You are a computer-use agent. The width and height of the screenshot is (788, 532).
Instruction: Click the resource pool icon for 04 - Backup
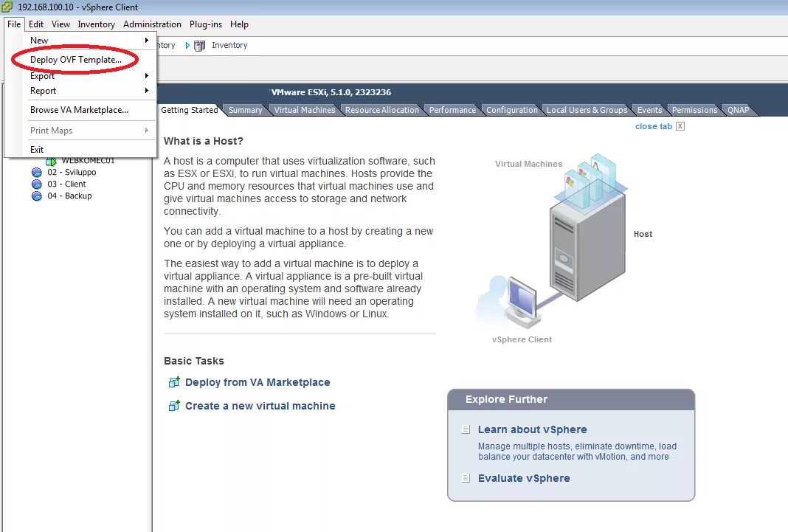(x=37, y=196)
